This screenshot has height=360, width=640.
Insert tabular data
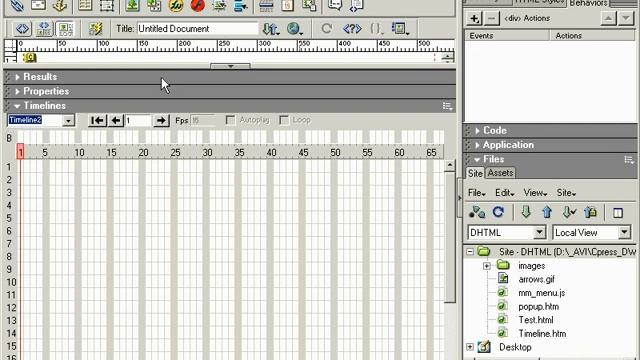point(309,5)
